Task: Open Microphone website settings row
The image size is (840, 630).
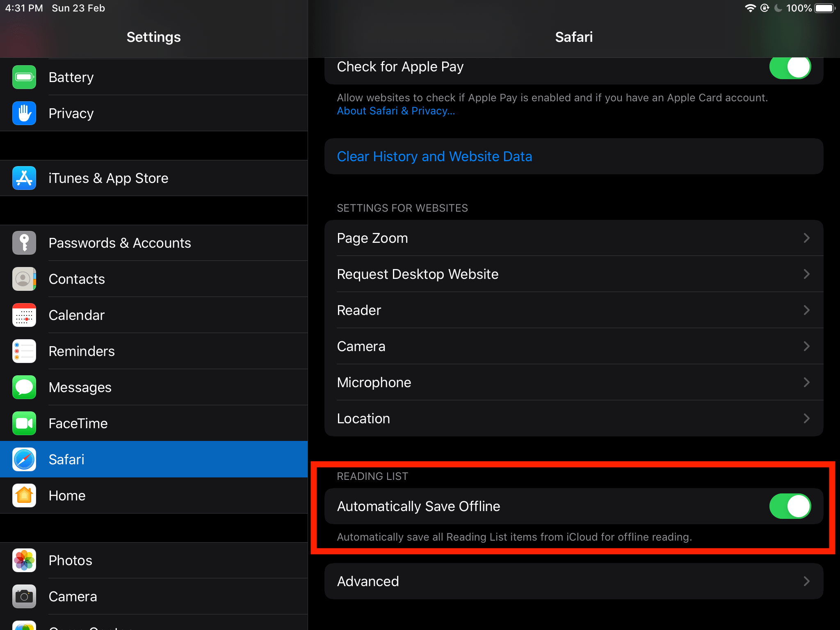Action: tap(573, 382)
